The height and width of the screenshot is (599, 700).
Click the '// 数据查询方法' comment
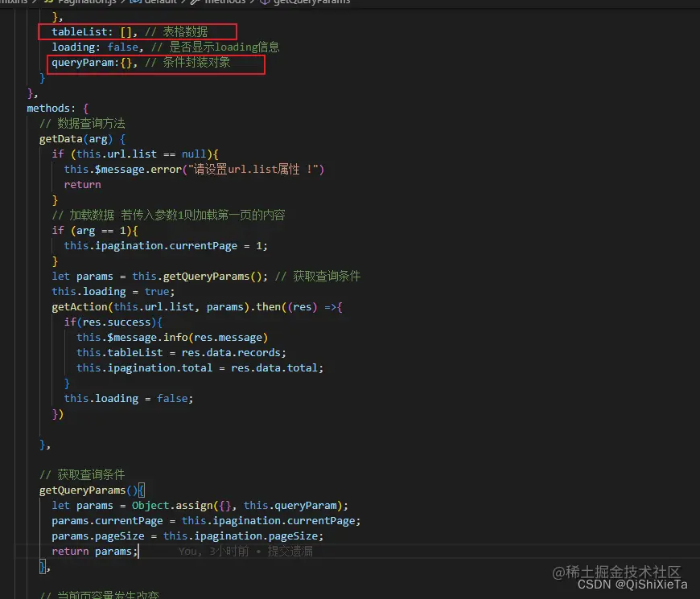pos(82,123)
